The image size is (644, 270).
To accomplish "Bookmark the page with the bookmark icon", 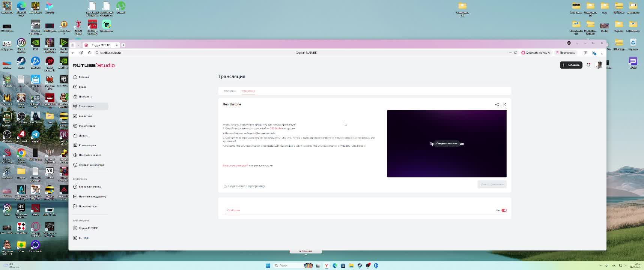I will coord(516,52).
